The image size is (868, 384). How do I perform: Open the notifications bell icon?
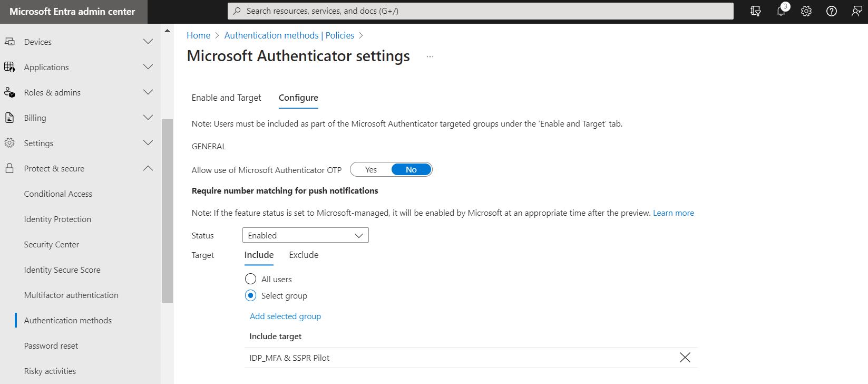coord(781,11)
